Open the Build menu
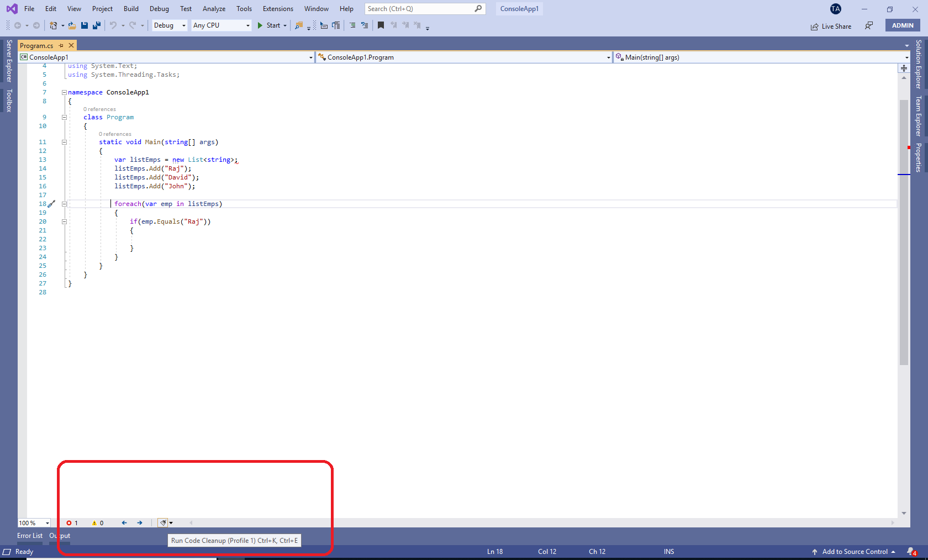 click(x=131, y=9)
